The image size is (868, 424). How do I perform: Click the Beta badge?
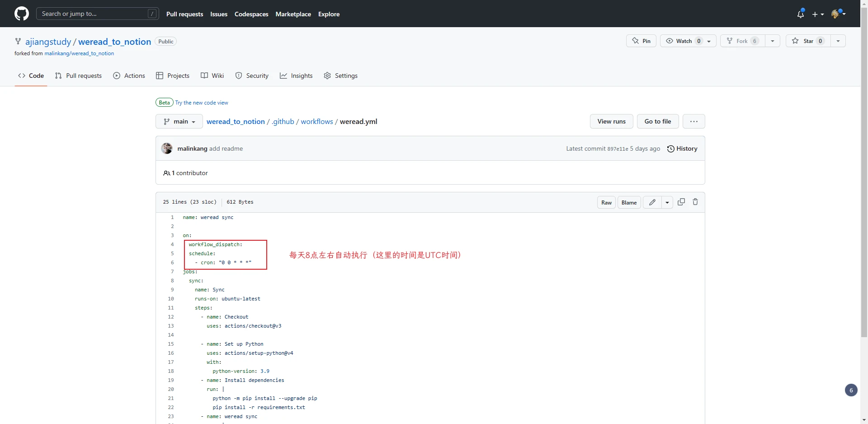tap(165, 103)
